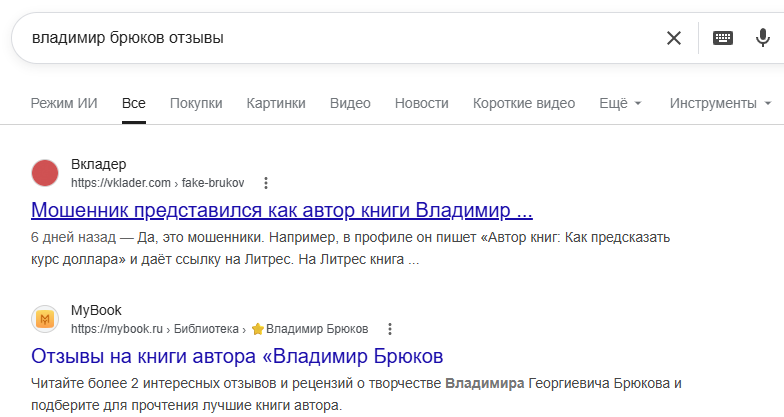Click the orange MyBook site favicon
784x417 pixels.
pos(45,319)
